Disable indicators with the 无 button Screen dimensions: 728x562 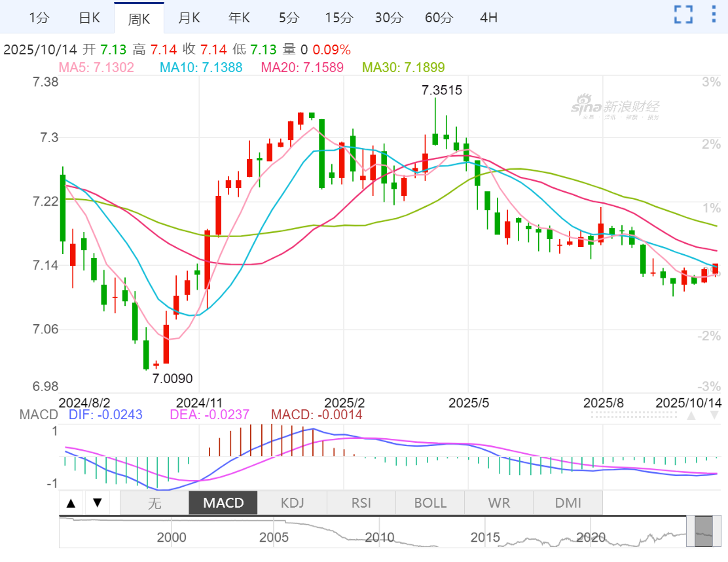pyautogui.click(x=154, y=503)
